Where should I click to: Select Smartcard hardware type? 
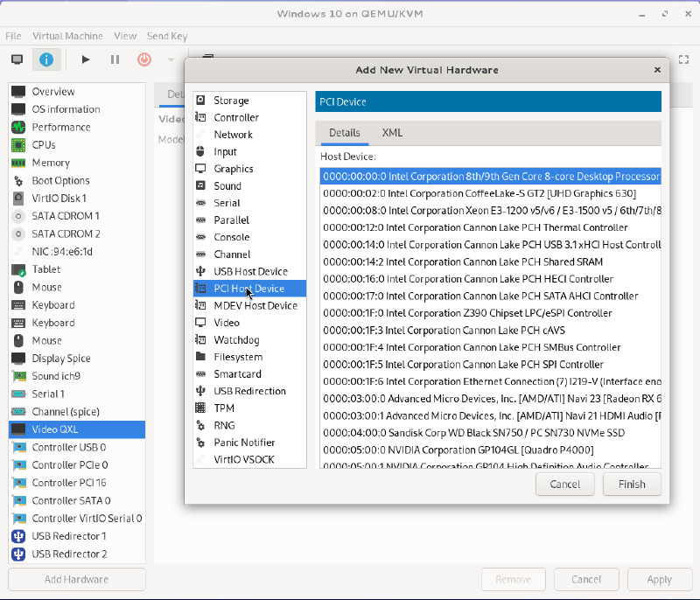pos(249,373)
